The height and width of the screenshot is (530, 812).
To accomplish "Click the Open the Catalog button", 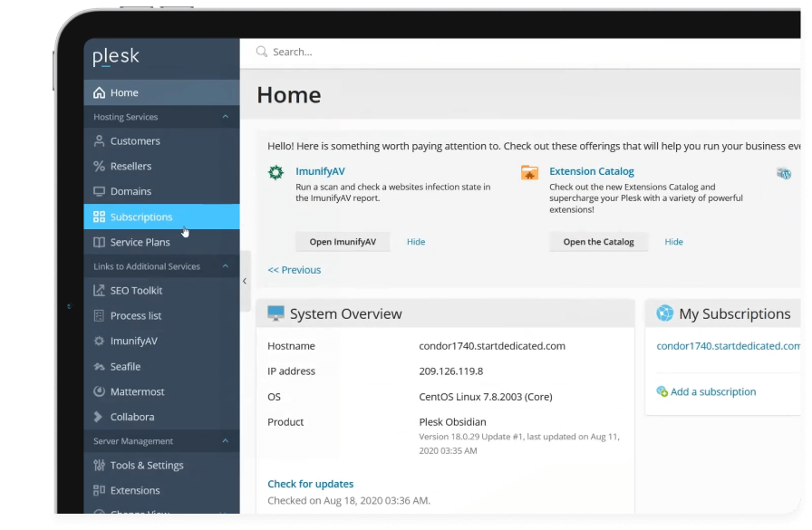I will coord(598,241).
